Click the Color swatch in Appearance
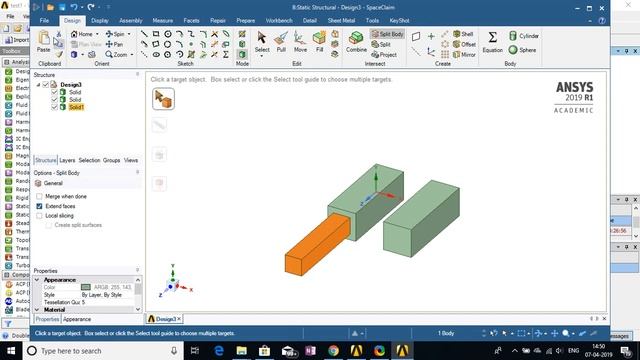640x360 pixels. (x=86, y=287)
